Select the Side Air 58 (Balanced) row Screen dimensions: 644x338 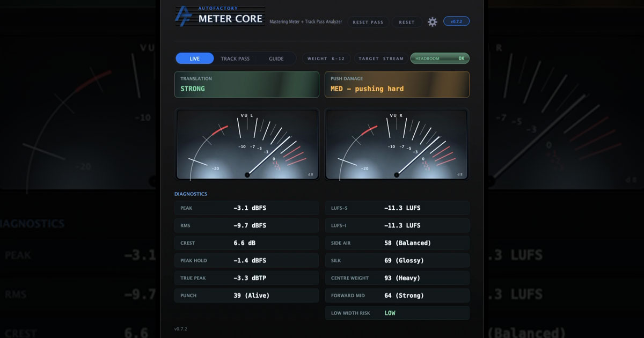397,243
